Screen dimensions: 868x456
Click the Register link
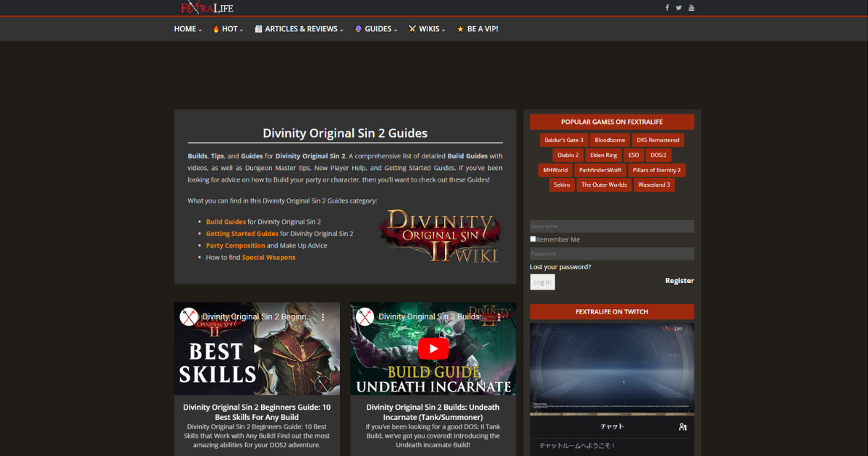pyautogui.click(x=679, y=280)
